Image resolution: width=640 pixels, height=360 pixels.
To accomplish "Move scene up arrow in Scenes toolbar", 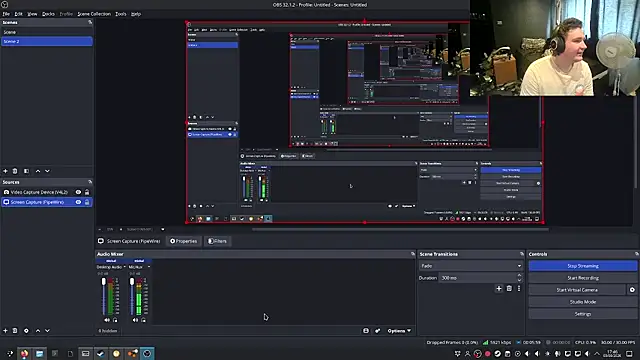I will pyautogui.click(x=38, y=171).
